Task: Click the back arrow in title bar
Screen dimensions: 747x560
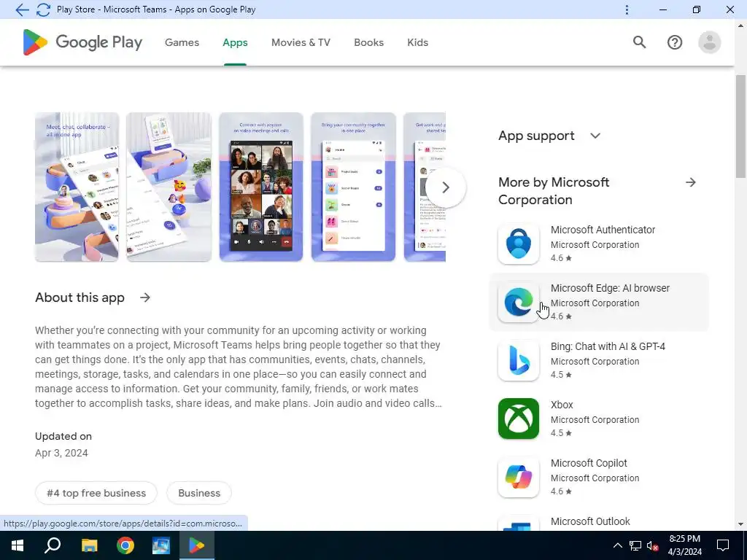Action: [x=22, y=9]
